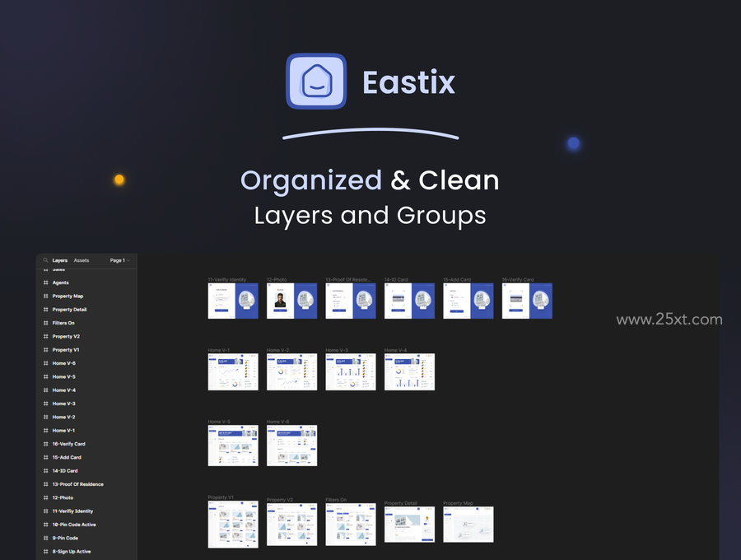Select the 16-Verify Card frame on canvas

[527, 301]
